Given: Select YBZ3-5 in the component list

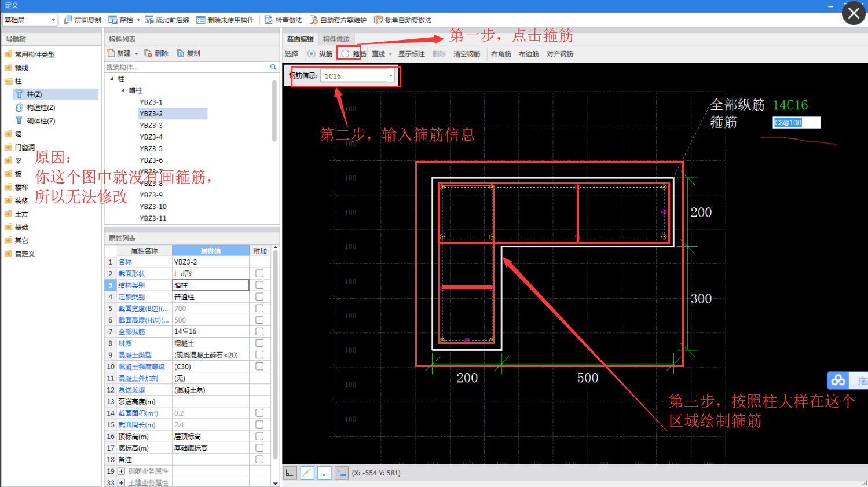Looking at the screenshot, I should [x=151, y=148].
